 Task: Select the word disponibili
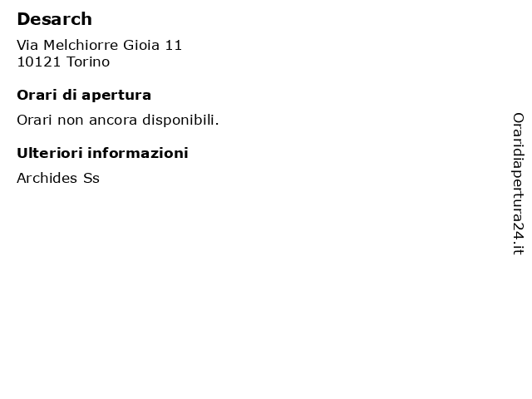coord(180,120)
